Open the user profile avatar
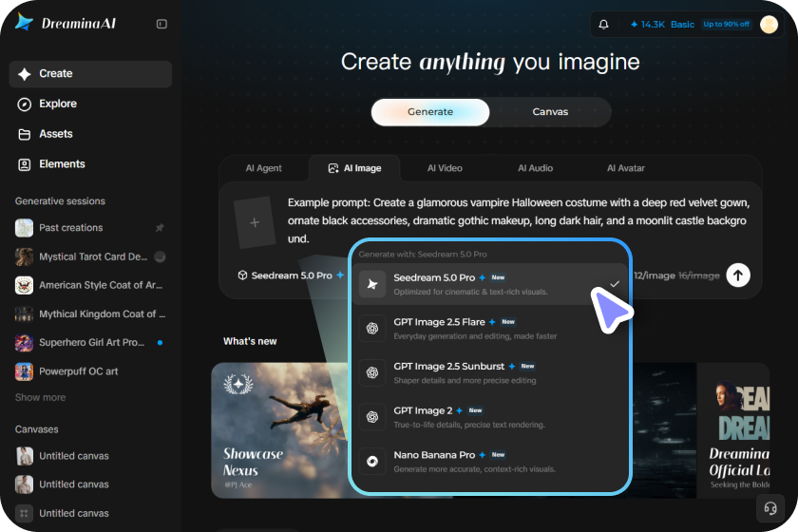Viewport: 798px width, 532px height. click(769, 24)
